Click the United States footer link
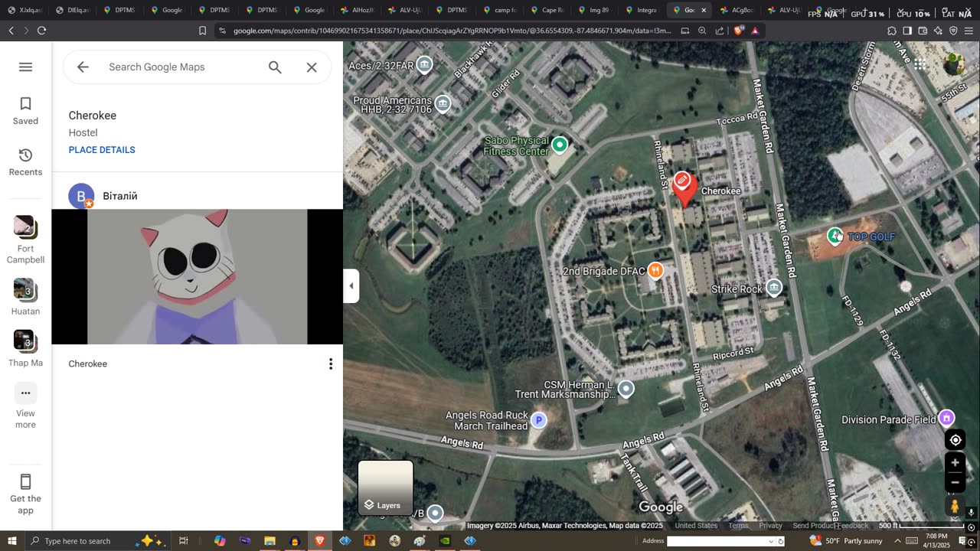This screenshot has height=551, width=980. point(696,526)
